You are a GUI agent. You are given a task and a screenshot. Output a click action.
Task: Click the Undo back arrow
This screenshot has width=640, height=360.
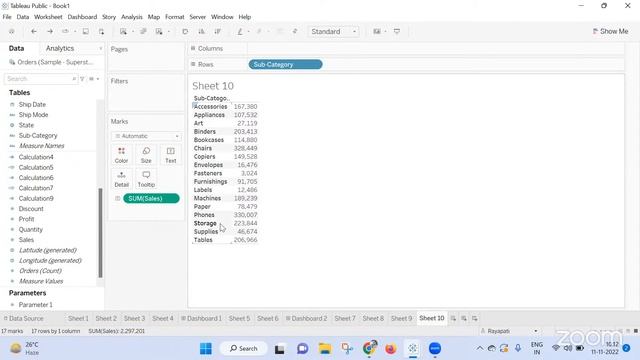pos(34,31)
